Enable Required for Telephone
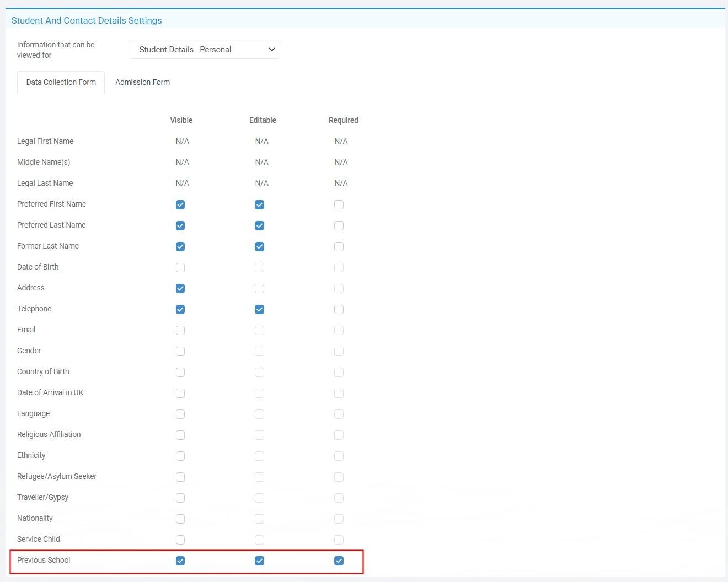This screenshot has height=582, width=728. click(x=339, y=309)
